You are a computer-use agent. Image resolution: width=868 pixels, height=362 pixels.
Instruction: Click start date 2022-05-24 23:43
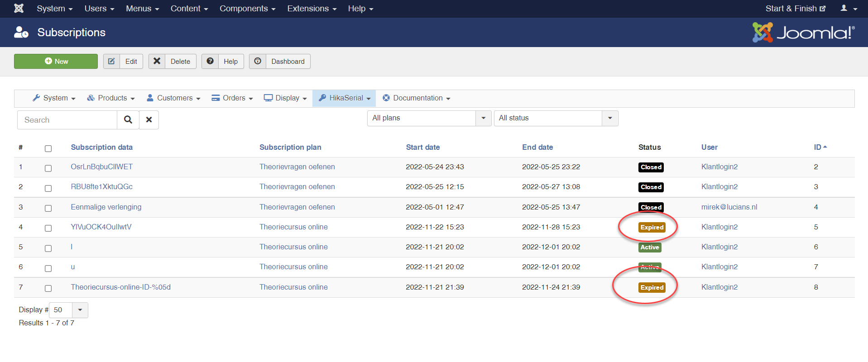click(x=435, y=167)
